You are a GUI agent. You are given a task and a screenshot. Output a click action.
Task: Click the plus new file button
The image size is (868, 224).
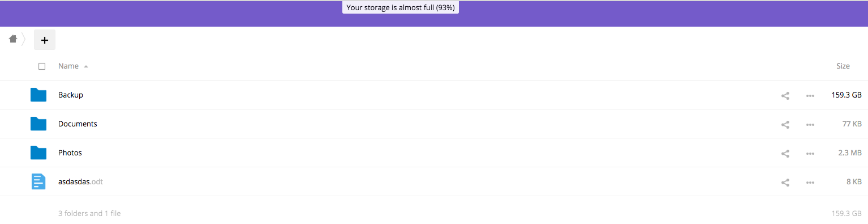[x=45, y=40]
